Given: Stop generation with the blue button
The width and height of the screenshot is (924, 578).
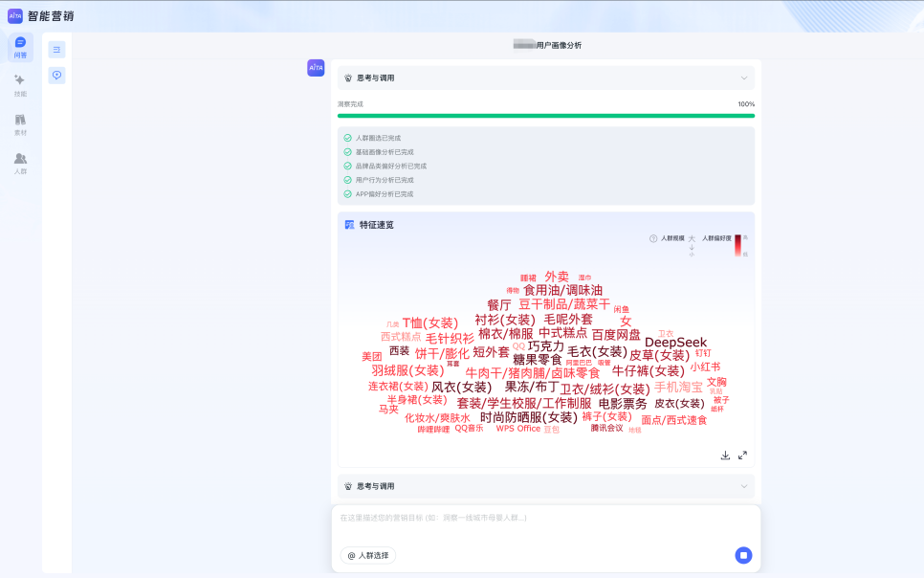Looking at the screenshot, I should [743, 555].
